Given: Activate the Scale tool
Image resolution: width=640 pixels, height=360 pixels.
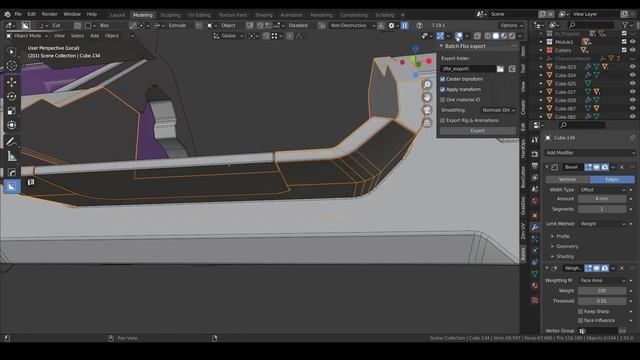Looking at the screenshot, I should [11, 111].
